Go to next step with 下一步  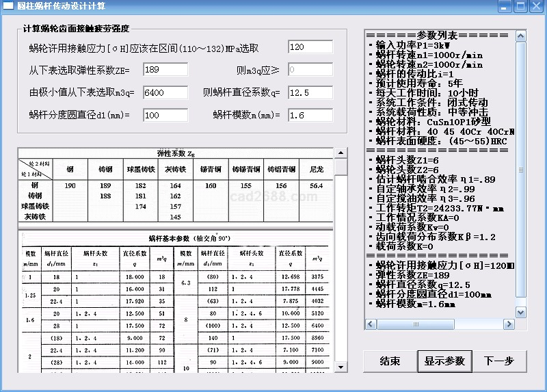click(x=498, y=361)
